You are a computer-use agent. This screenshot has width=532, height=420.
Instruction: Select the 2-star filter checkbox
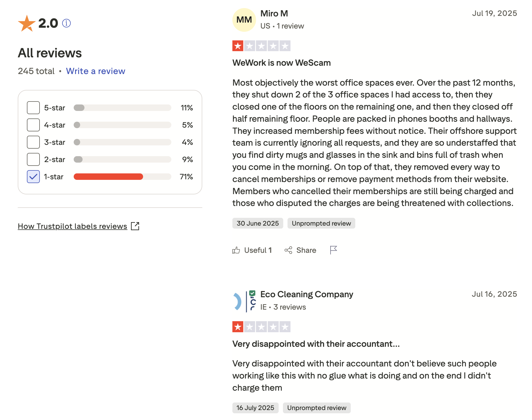click(x=33, y=159)
